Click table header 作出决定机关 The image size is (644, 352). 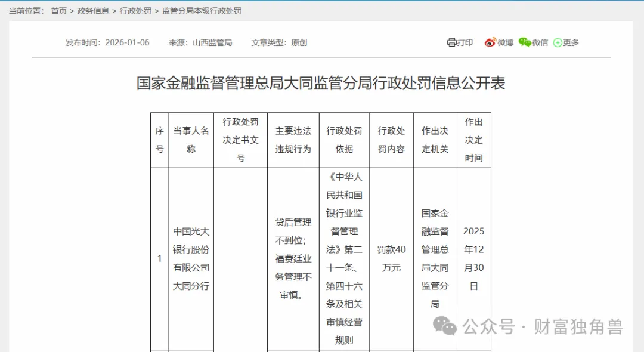[x=435, y=140]
